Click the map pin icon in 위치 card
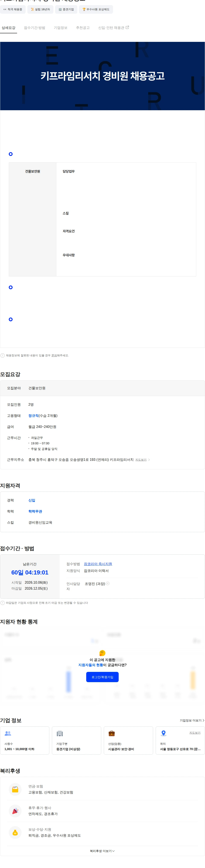 tap(164, 733)
